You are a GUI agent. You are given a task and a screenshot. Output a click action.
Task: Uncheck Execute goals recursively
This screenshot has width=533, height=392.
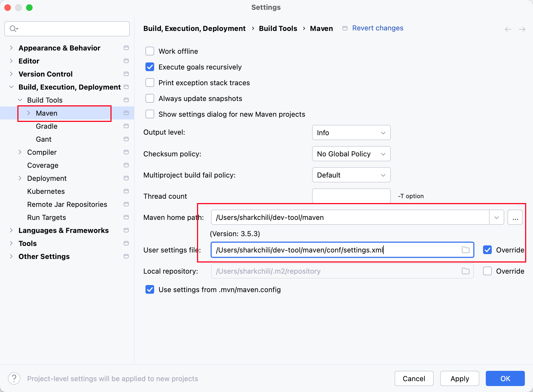coord(150,67)
